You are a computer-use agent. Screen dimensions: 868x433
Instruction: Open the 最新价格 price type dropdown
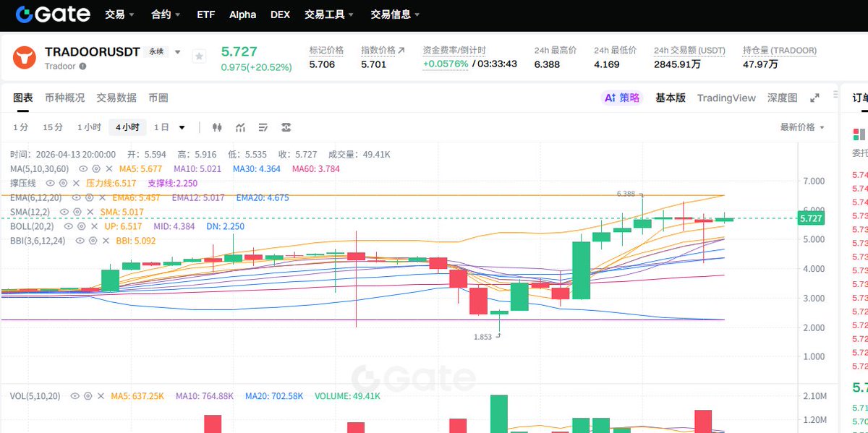[801, 127]
